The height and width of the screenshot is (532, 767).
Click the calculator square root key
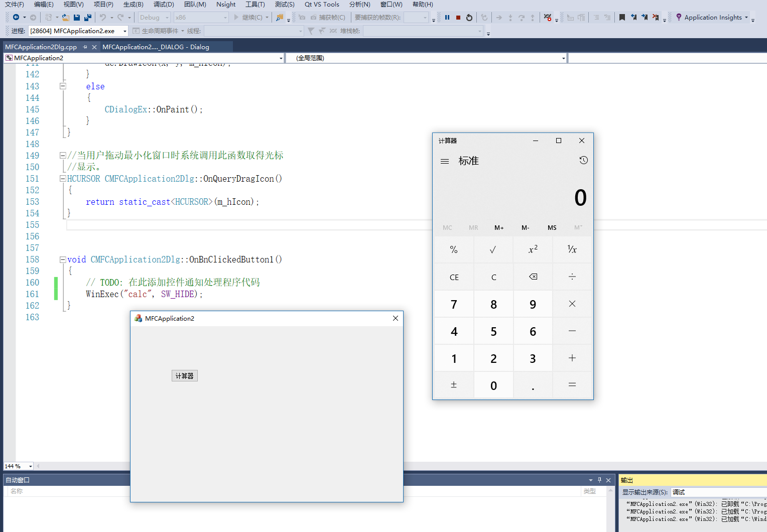(493, 249)
